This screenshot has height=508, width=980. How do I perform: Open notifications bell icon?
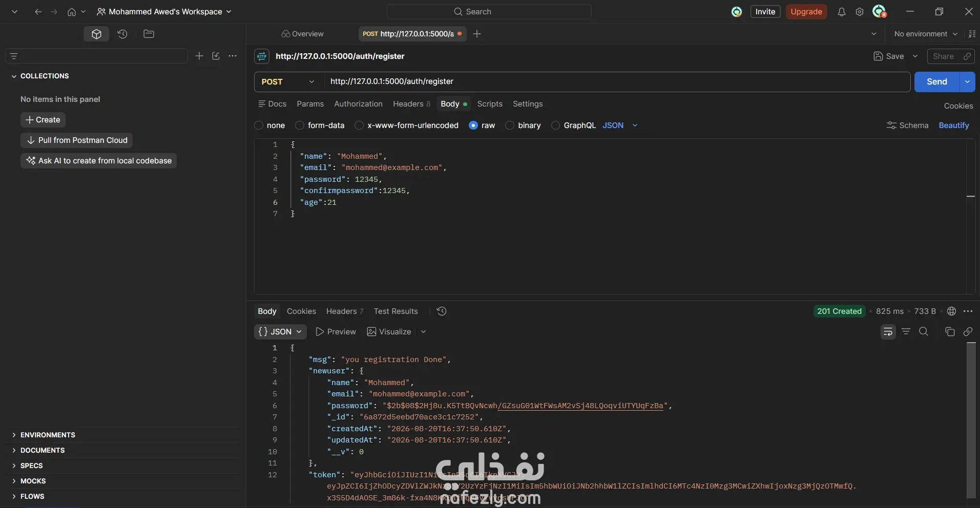pyautogui.click(x=841, y=12)
